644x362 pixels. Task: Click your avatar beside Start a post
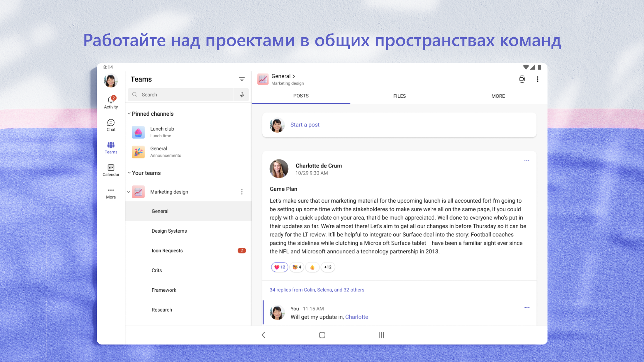point(277,125)
